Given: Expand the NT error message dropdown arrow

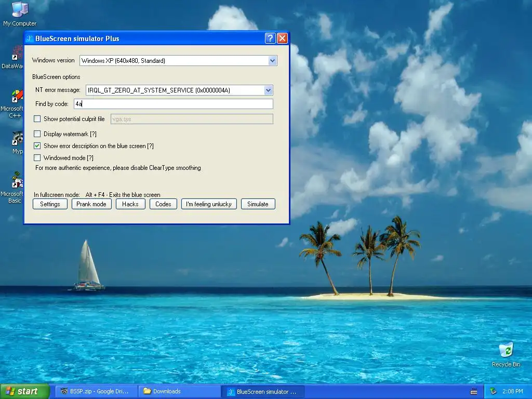Looking at the screenshot, I should tap(269, 90).
